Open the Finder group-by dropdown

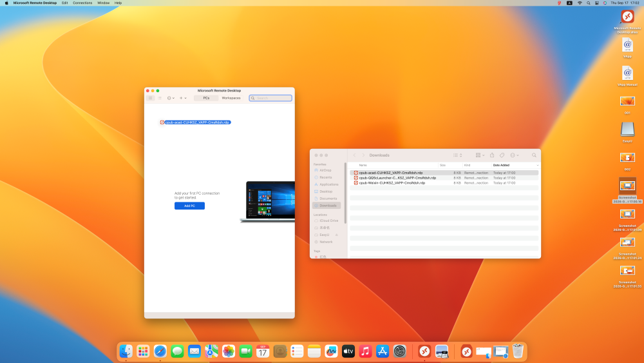coord(480,155)
